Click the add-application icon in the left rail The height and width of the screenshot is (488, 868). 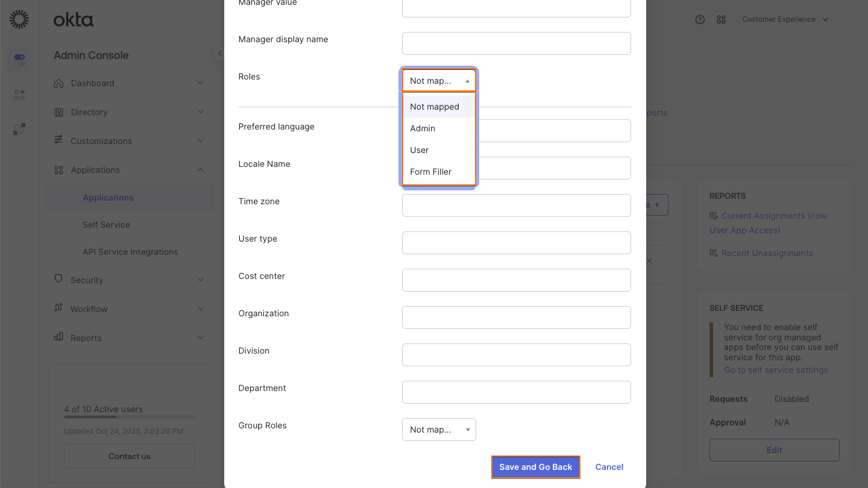19,94
